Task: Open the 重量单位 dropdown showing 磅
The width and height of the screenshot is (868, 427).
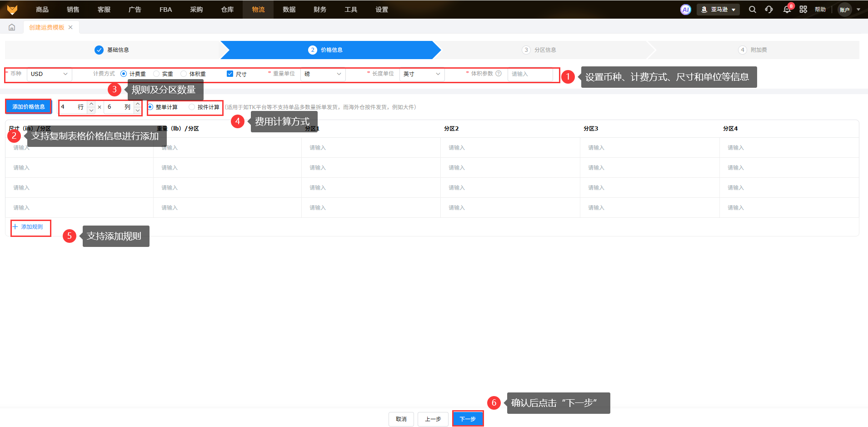Action: (x=323, y=74)
